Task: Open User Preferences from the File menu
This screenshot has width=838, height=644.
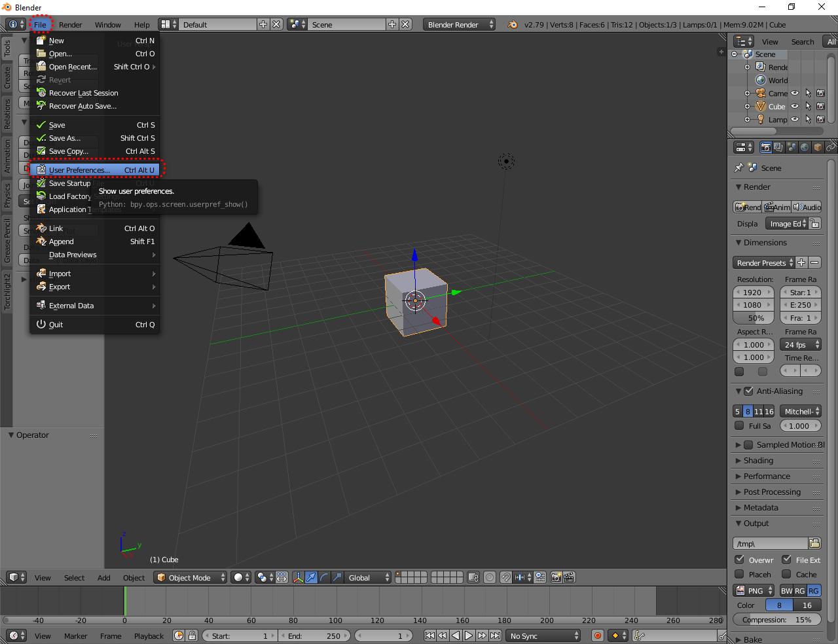Action: 95,170
